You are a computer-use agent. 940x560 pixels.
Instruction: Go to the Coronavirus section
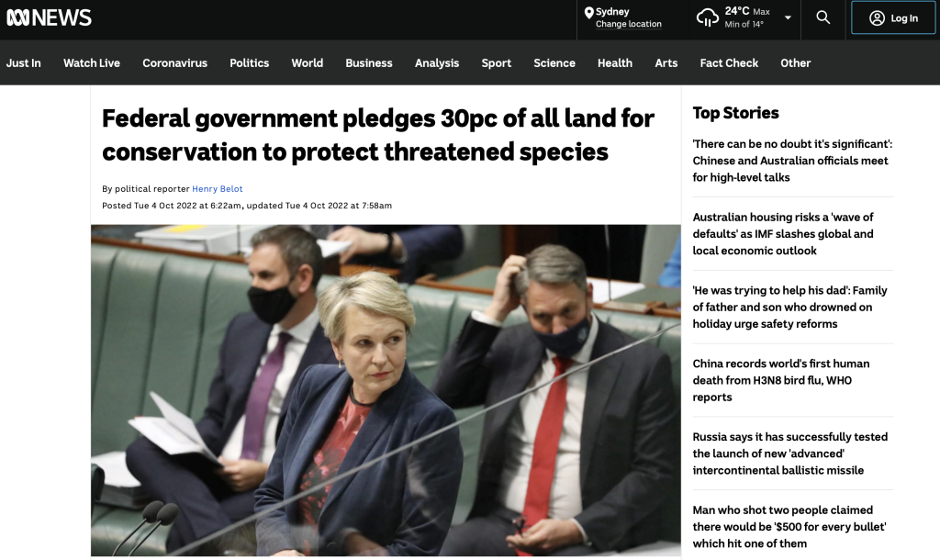pos(174,63)
